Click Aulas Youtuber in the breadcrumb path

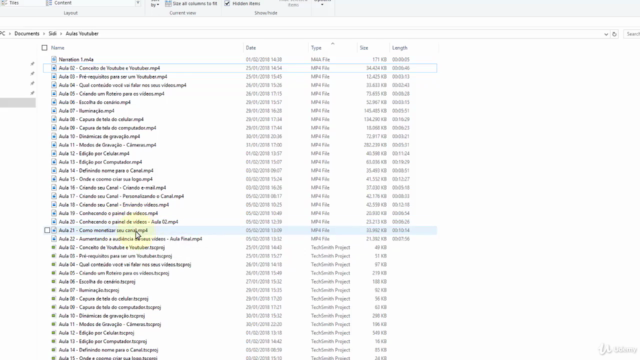point(82,34)
